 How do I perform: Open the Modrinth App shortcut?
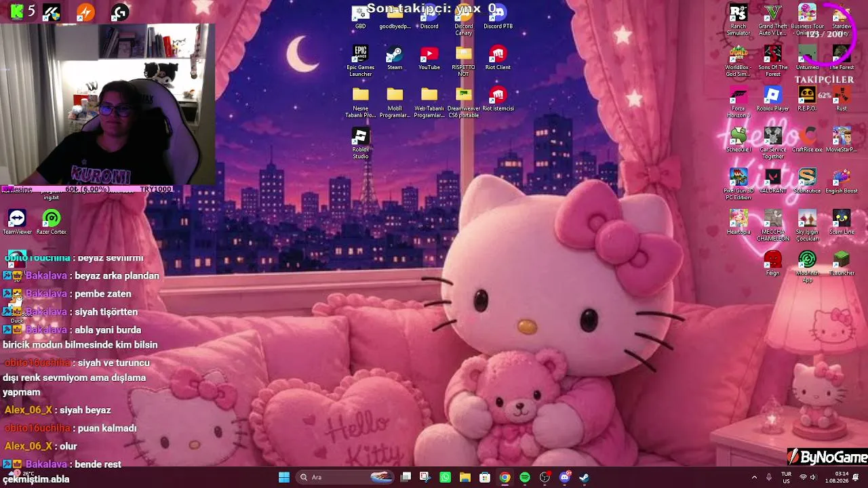point(807,267)
